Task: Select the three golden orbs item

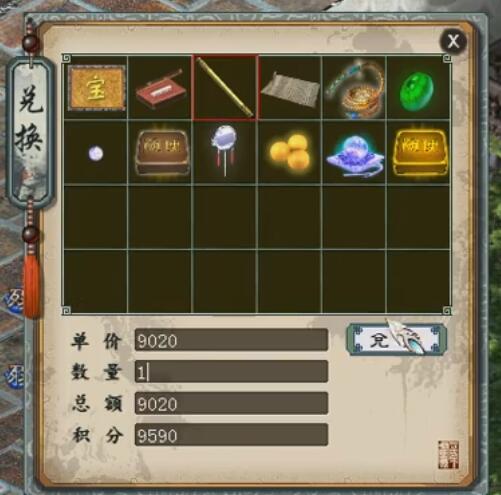Action: 291,153
